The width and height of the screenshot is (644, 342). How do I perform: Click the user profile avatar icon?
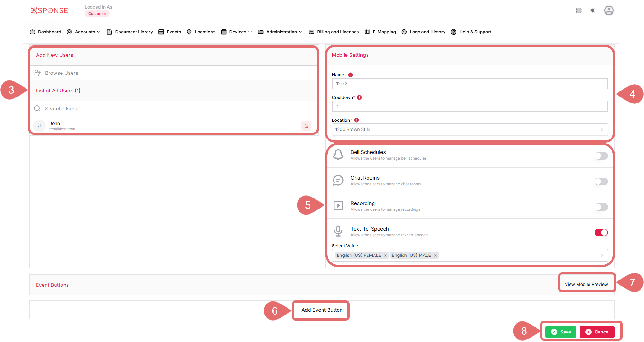(x=608, y=10)
